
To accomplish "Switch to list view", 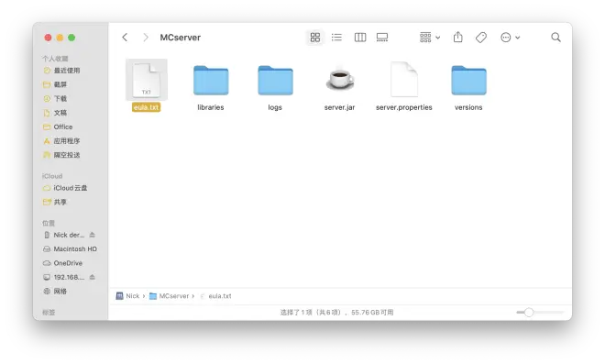I will (x=336, y=38).
